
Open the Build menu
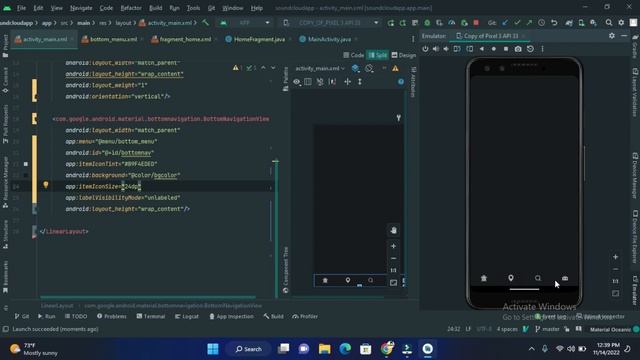(x=156, y=8)
